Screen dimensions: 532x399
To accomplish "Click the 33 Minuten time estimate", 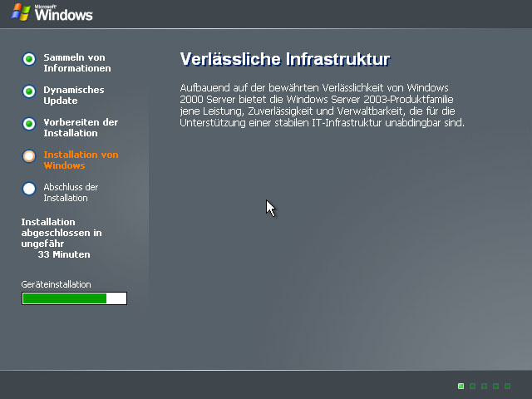I will [64, 254].
